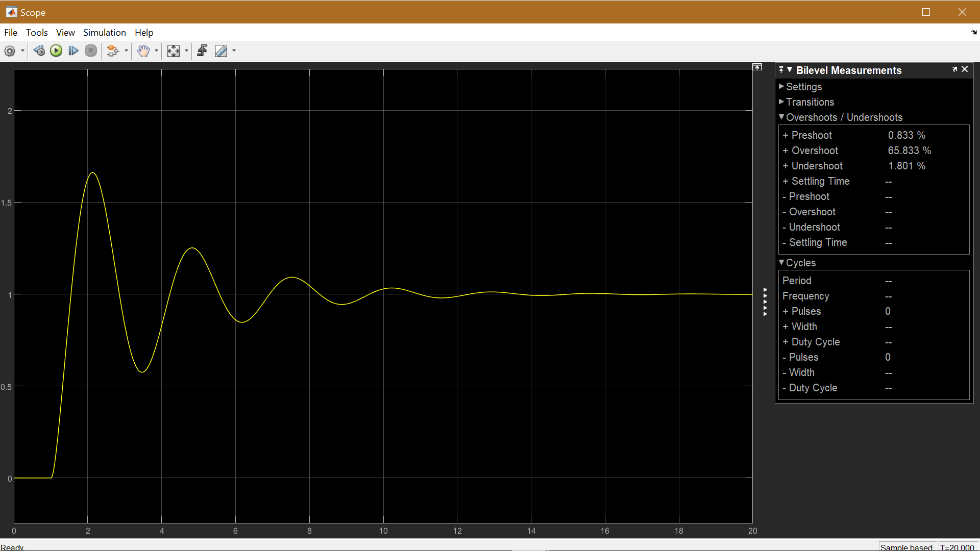The image size is (980, 551).
Task: Click the Run simulation button
Action: point(56,51)
